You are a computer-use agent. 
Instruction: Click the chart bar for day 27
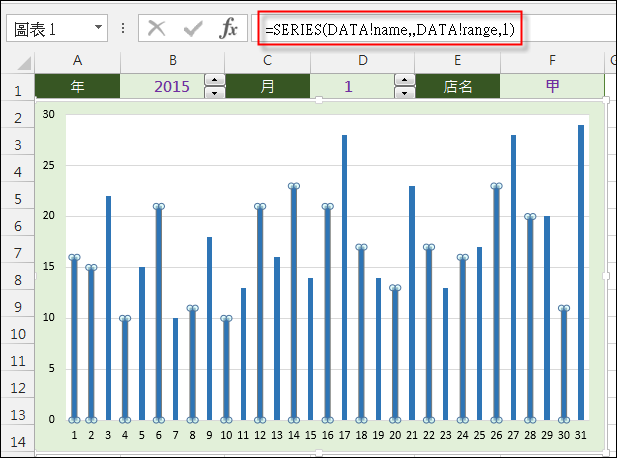513,277
